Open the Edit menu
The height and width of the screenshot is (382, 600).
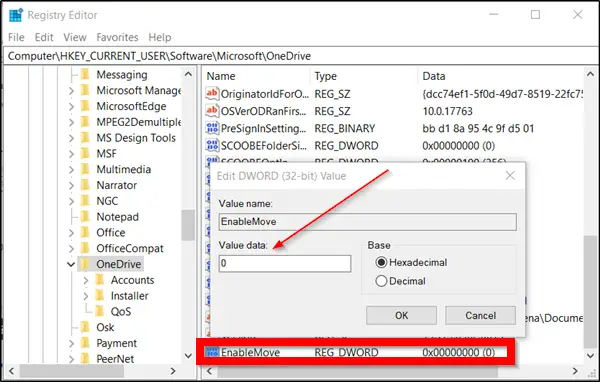44,37
